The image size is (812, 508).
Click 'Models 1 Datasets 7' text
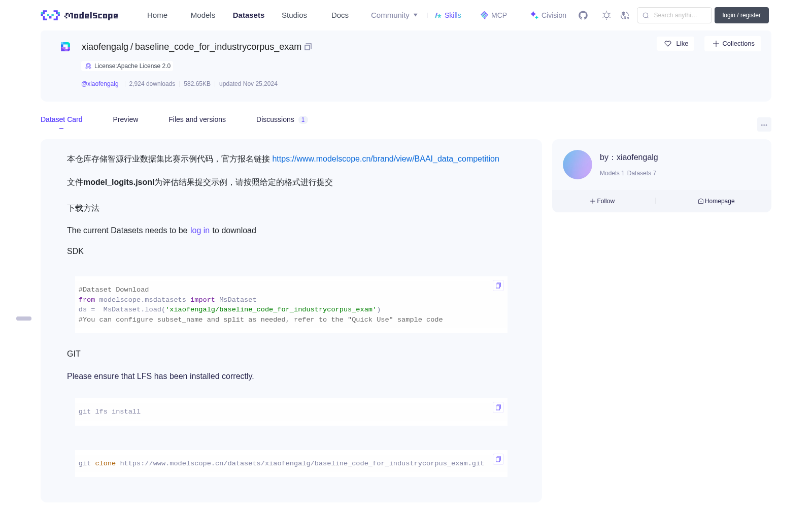click(628, 173)
